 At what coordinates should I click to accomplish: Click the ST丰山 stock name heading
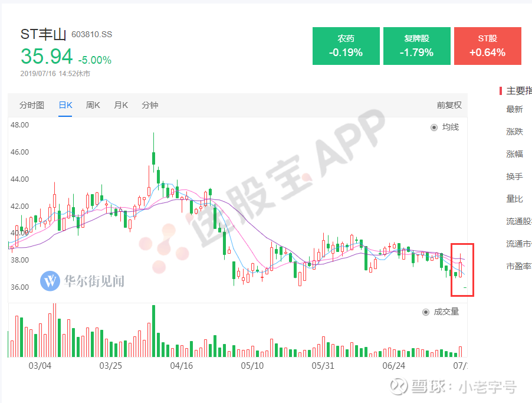[x=44, y=35]
